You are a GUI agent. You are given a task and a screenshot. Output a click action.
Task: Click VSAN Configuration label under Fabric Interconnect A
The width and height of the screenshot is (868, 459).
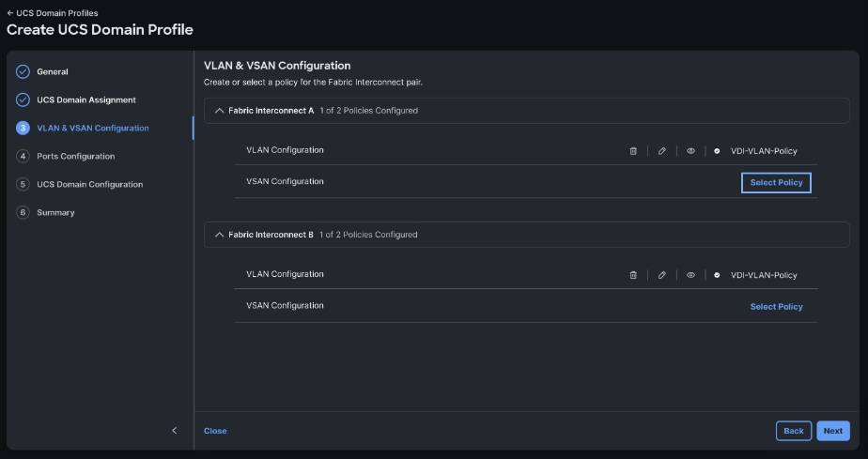point(285,181)
